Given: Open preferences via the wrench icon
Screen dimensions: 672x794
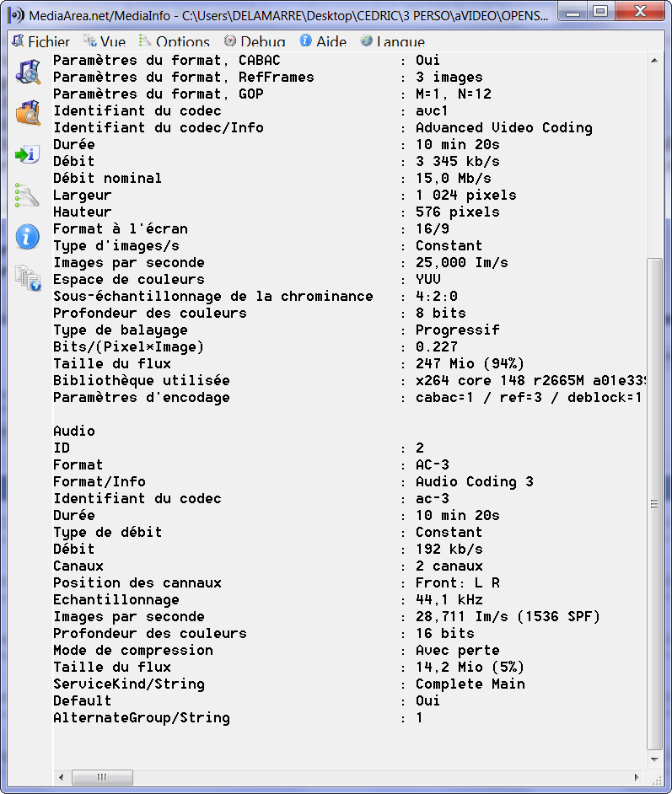Looking at the screenshot, I should tap(28, 196).
